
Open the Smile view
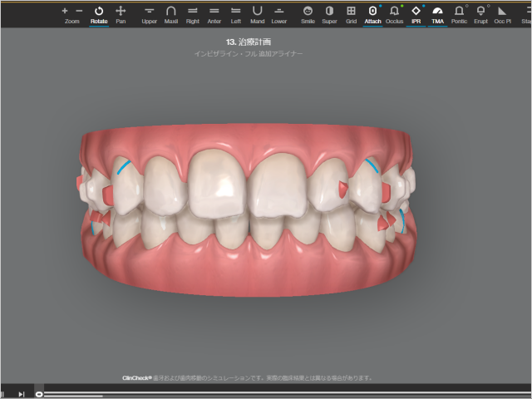pyautogui.click(x=308, y=13)
